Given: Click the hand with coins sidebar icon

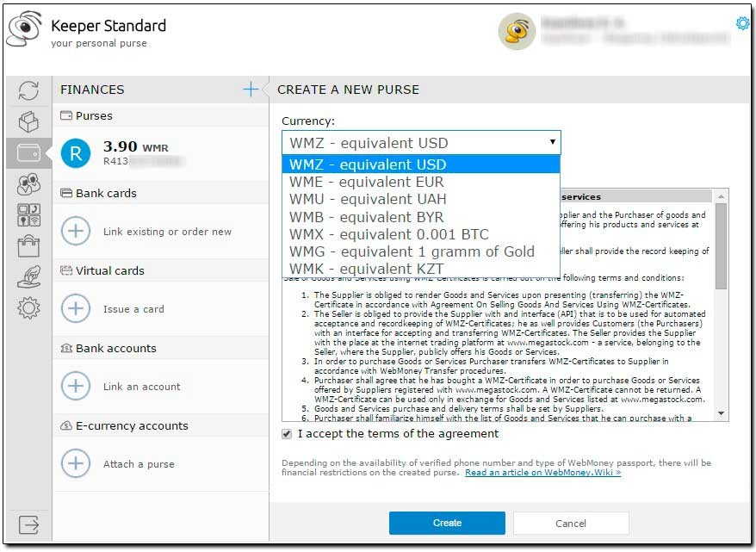Looking at the screenshot, I should (28, 277).
